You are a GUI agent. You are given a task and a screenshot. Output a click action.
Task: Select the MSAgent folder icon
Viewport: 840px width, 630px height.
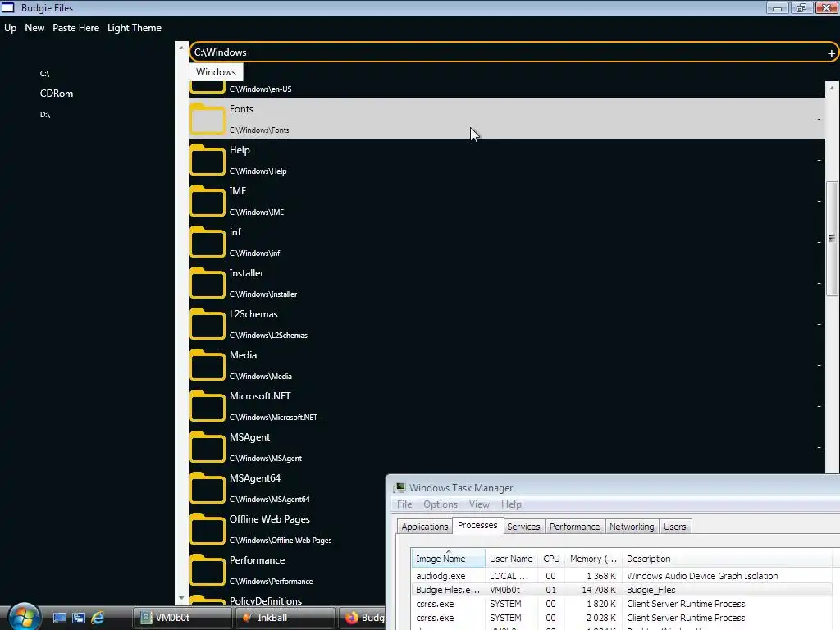(208, 447)
